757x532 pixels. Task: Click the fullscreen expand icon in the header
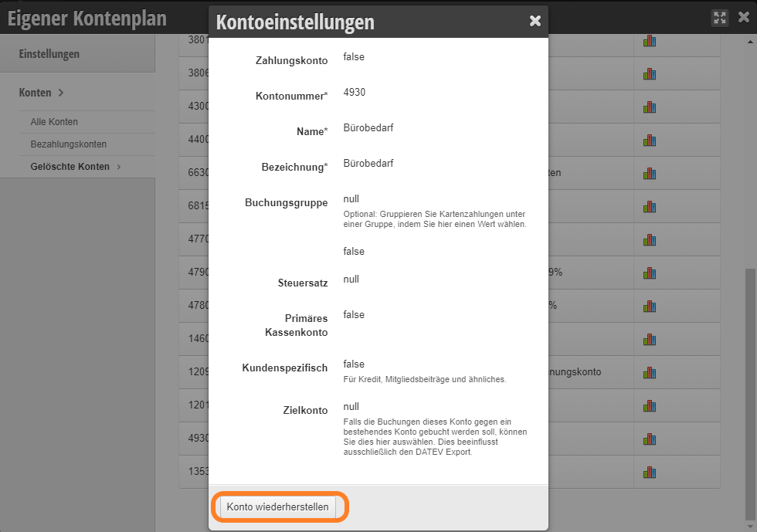click(x=720, y=18)
